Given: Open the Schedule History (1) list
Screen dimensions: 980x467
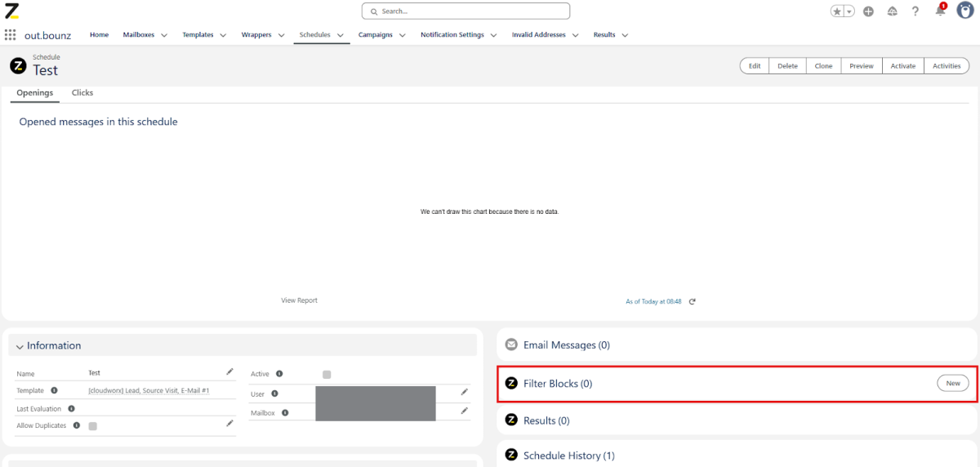Looking at the screenshot, I should click(x=569, y=456).
